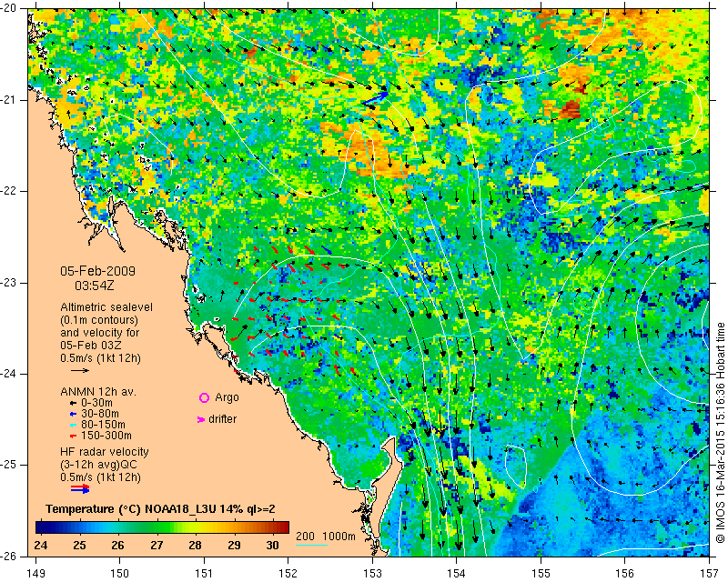Click the latitude axis label -22
The width and height of the screenshot is (728, 582).
[x=8, y=191]
